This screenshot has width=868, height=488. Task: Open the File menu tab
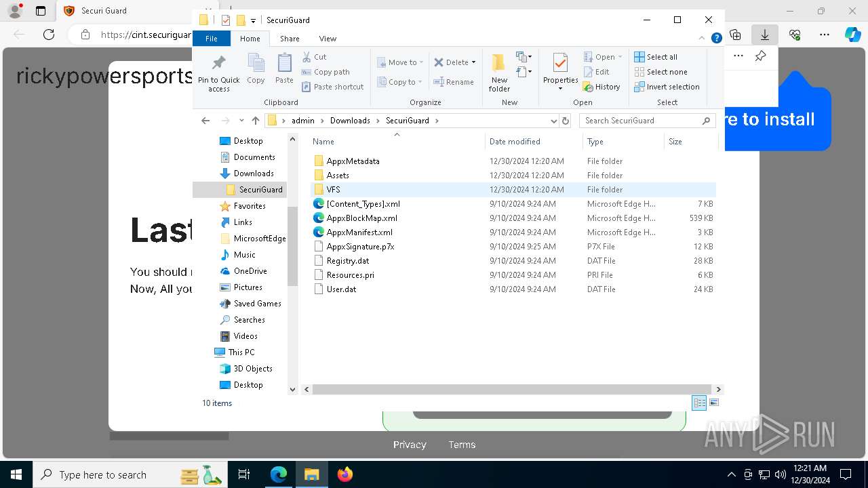212,39
